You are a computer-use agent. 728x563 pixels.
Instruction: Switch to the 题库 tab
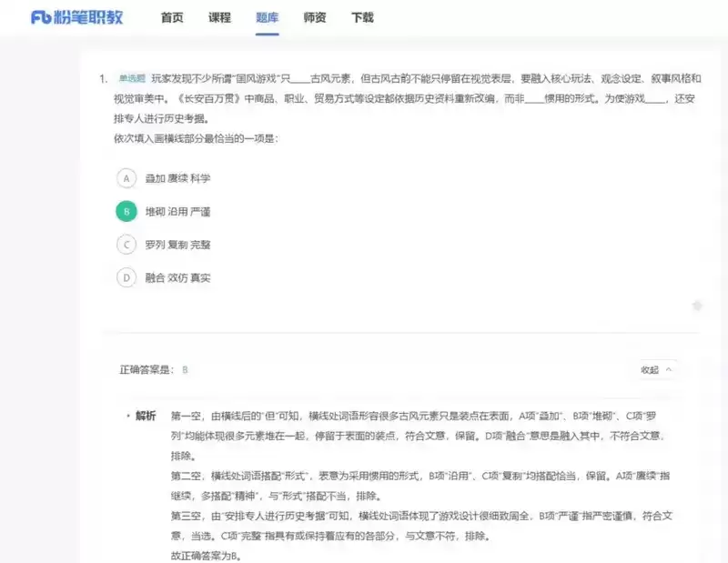click(x=267, y=16)
